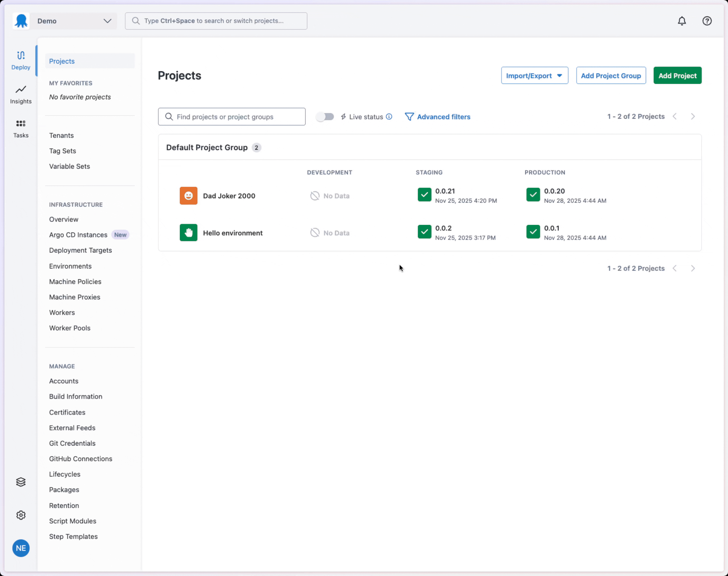Screen dimensions: 728x576
Task: Select Lifecycles from Manage menu
Action: click(x=65, y=474)
